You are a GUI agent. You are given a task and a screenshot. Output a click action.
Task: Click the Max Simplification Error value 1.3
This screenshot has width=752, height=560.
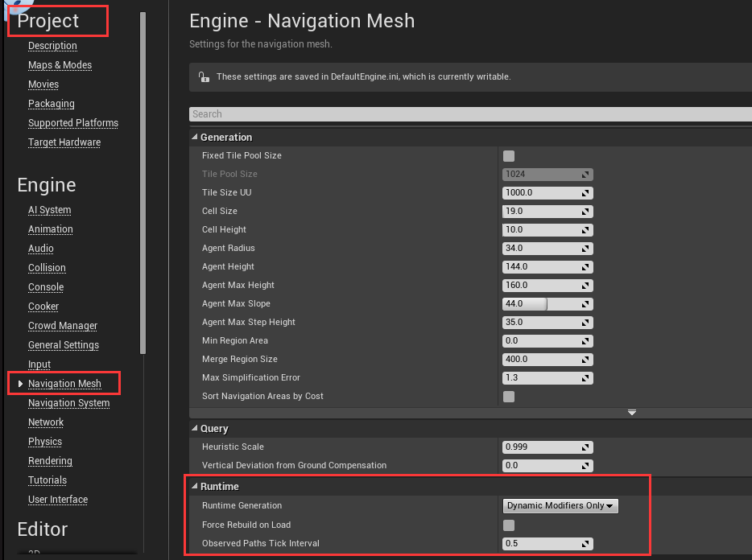pyautogui.click(x=512, y=378)
